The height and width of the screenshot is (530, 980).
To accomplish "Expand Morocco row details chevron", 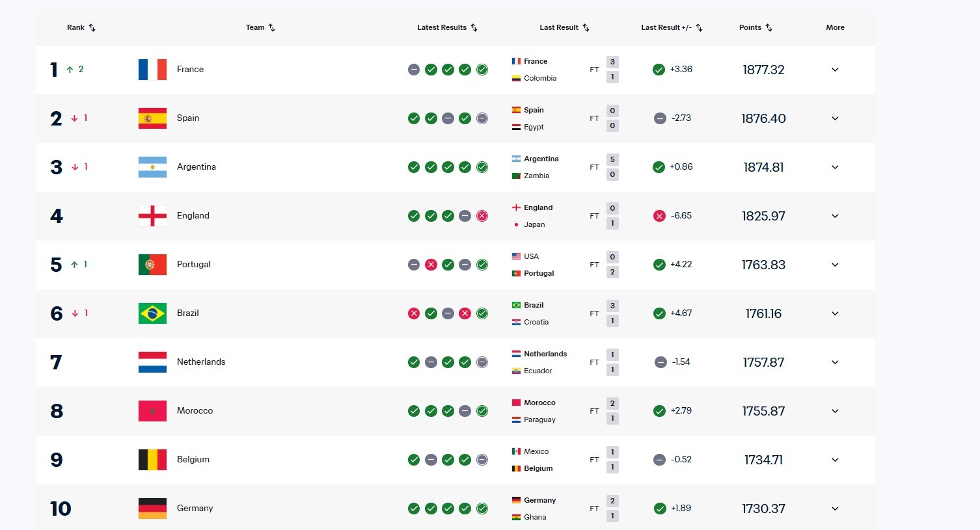I will [835, 411].
